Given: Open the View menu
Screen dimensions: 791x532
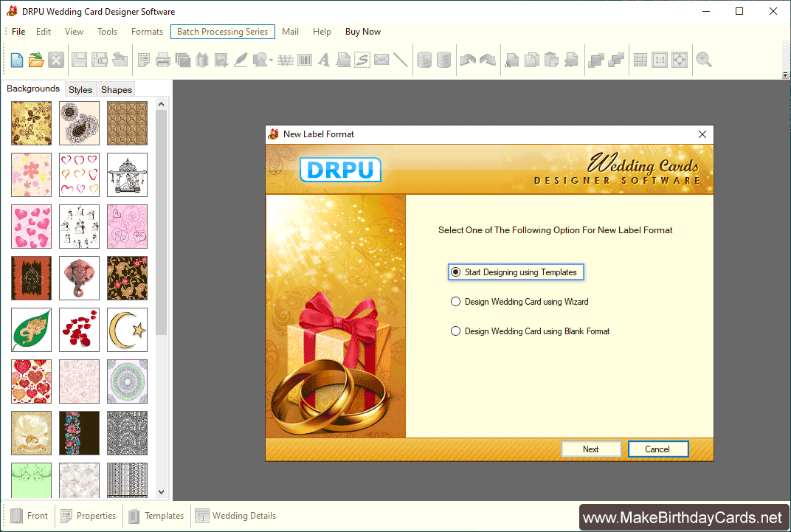Looking at the screenshot, I should (x=74, y=31).
